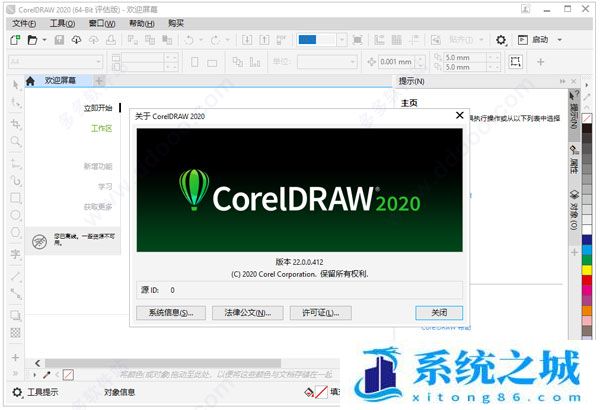Click the nudge distance 0.001 mm field
Image resolution: width=600 pixels, height=410 pixels.
pyautogui.click(x=396, y=62)
